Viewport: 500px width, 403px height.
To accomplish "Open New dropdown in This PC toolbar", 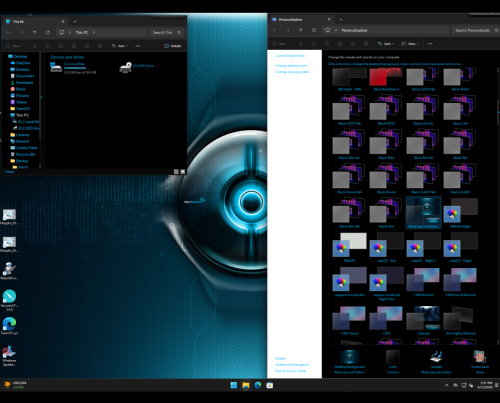I will click(x=14, y=46).
